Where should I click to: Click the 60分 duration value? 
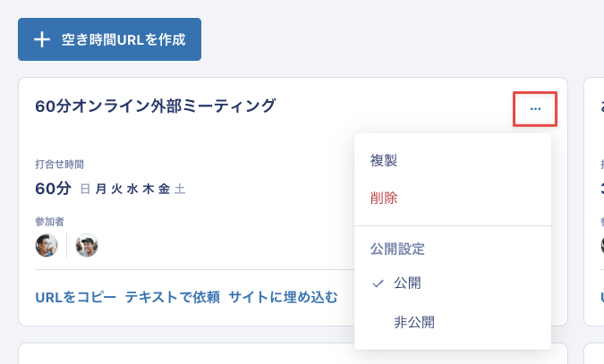[x=53, y=189]
